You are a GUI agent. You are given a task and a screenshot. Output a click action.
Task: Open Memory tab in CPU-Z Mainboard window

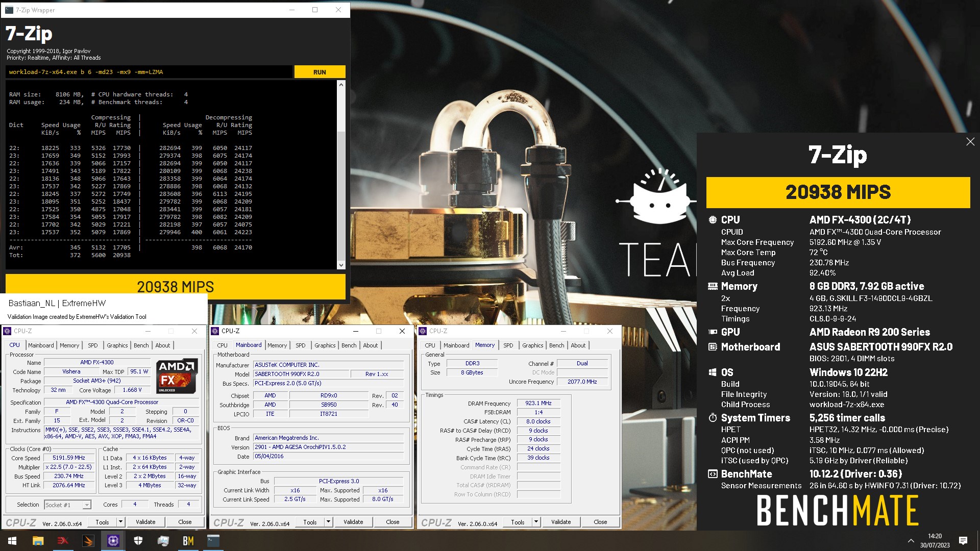(x=277, y=345)
